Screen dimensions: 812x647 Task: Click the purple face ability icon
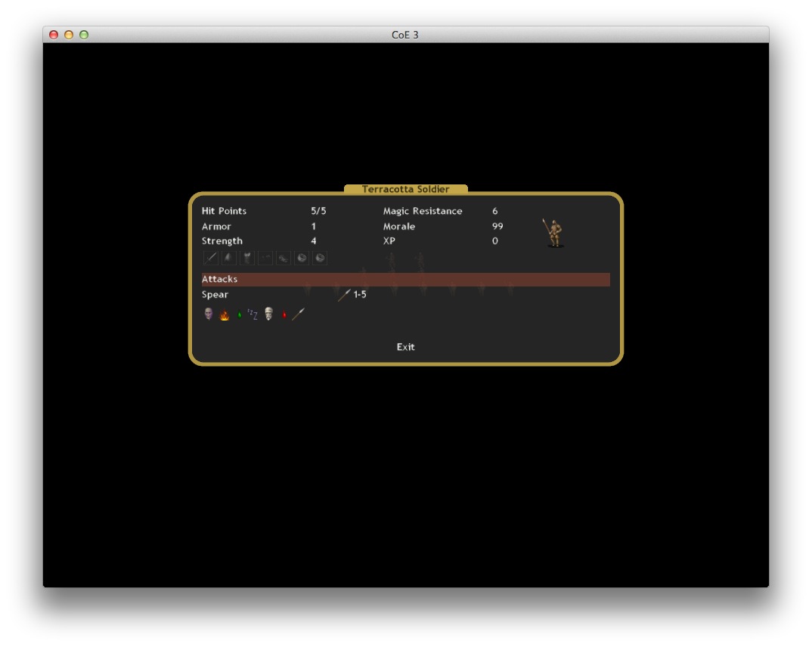tap(209, 314)
